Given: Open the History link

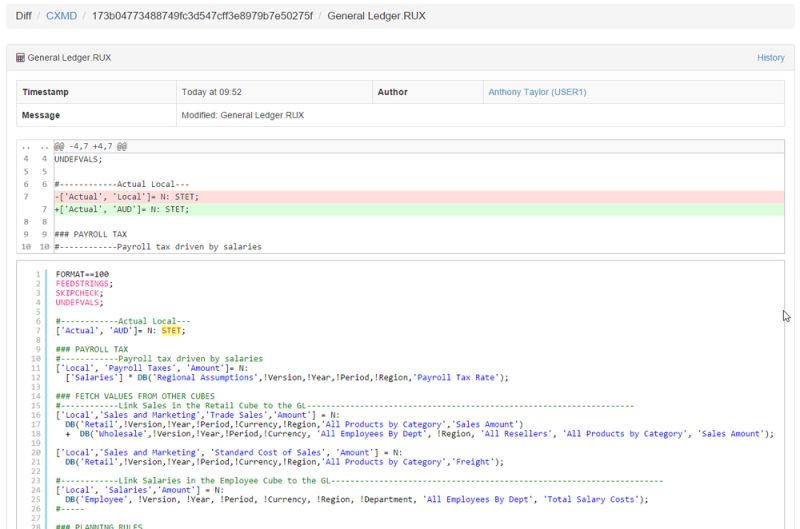Looking at the screenshot, I should (770, 58).
